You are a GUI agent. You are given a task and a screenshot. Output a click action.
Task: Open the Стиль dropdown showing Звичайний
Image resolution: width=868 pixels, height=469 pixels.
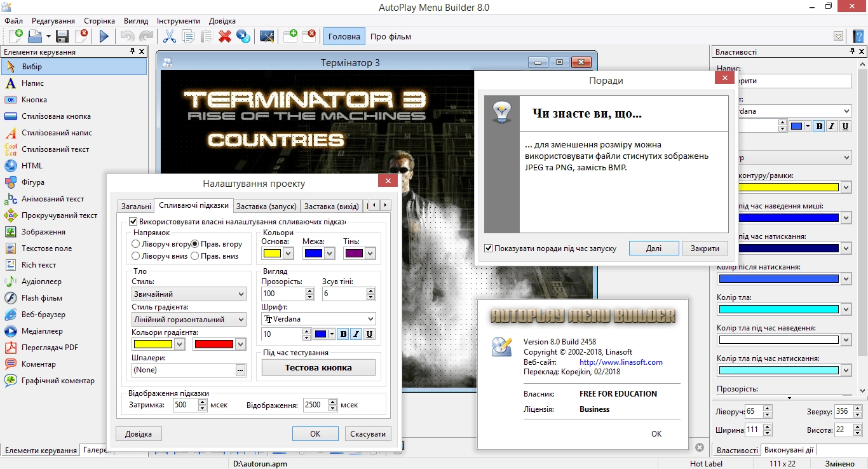[189, 294]
